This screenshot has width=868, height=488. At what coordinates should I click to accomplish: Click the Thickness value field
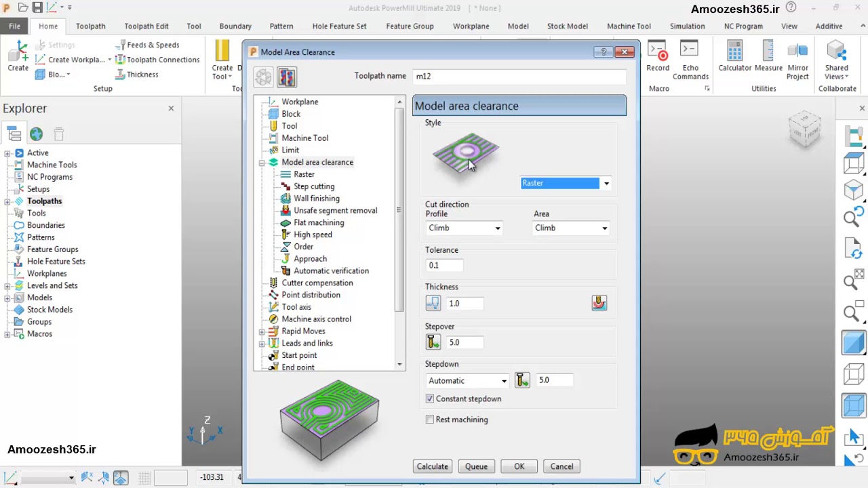(x=465, y=304)
